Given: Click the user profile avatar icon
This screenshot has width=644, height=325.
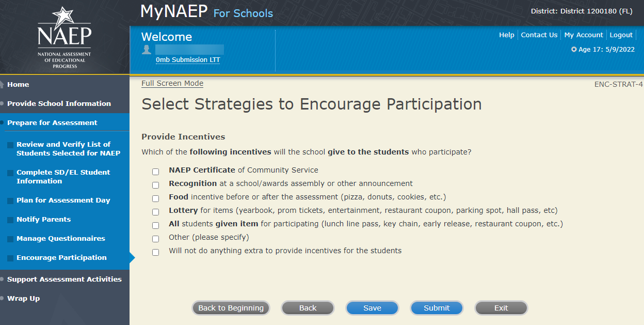Looking at the screenshot, I should 147,50.
